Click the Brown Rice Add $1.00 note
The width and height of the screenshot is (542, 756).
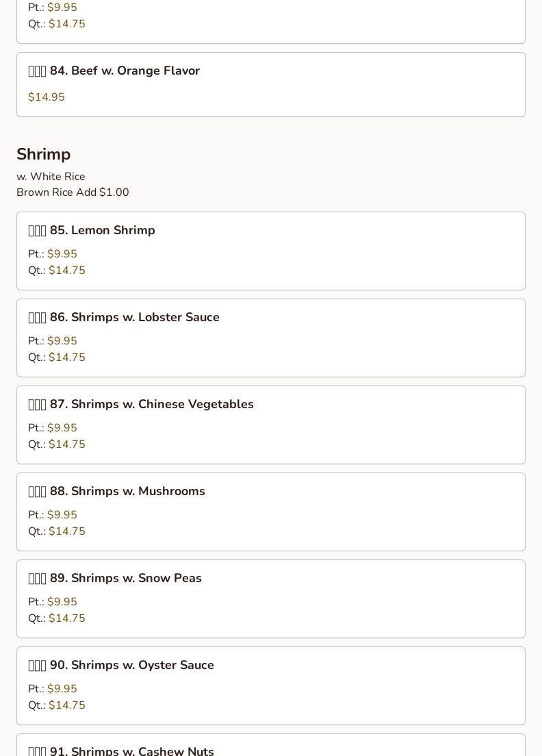(73, 192)
